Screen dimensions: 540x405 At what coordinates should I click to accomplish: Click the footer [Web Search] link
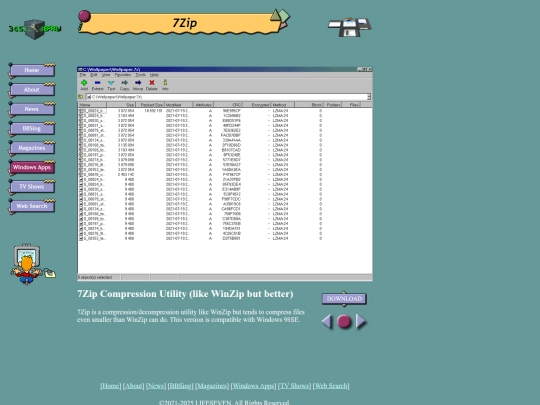pyautogui.click(x=331, y=386)
